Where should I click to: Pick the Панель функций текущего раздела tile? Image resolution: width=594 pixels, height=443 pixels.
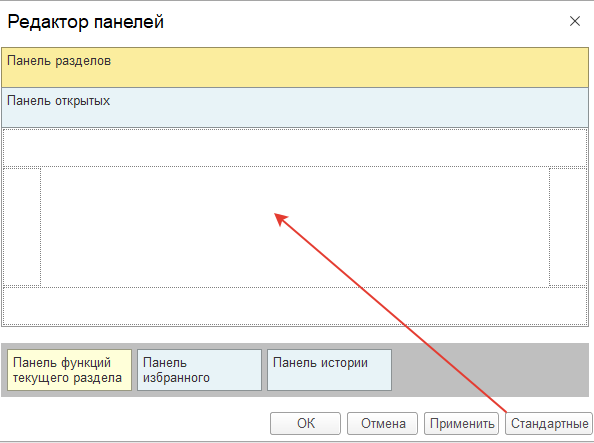[x=69, y=370]
